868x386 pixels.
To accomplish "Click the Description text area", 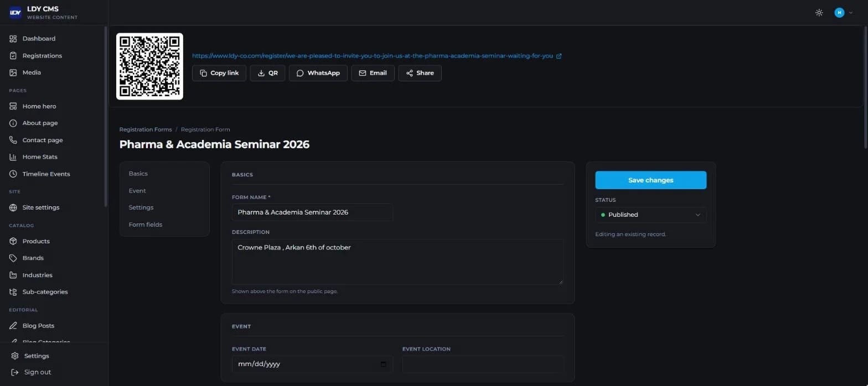I will click(x=398, y=262).
